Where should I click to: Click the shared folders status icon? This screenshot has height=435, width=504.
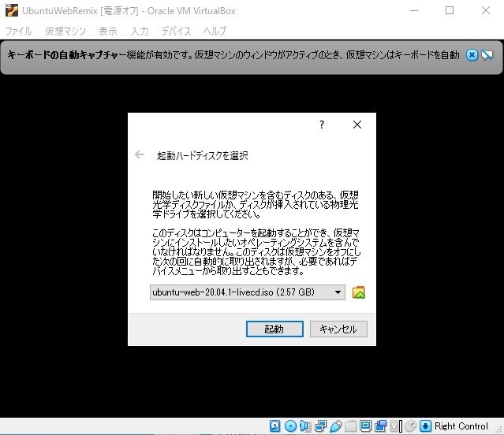[351, 426]
